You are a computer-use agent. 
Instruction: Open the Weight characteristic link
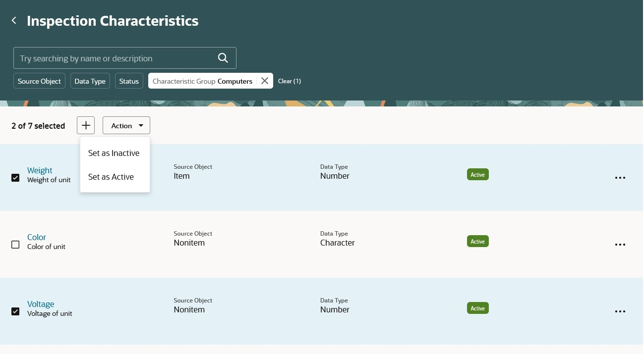point(40,170)
